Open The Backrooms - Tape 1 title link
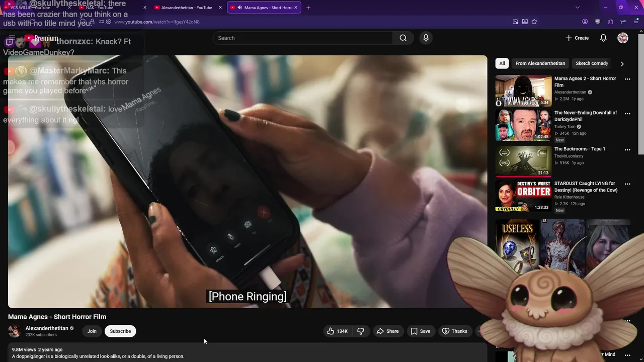644x362 pixels. (580, 149)
